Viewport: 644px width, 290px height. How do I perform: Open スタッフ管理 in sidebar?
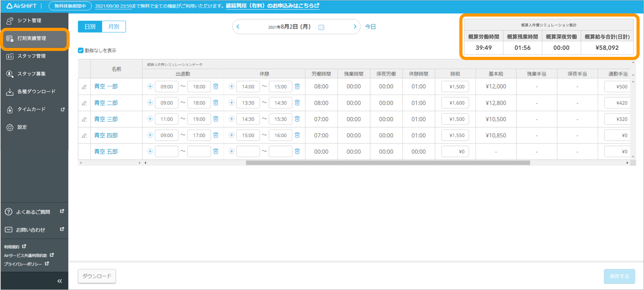pyautogui.click(x=34, y=56)
